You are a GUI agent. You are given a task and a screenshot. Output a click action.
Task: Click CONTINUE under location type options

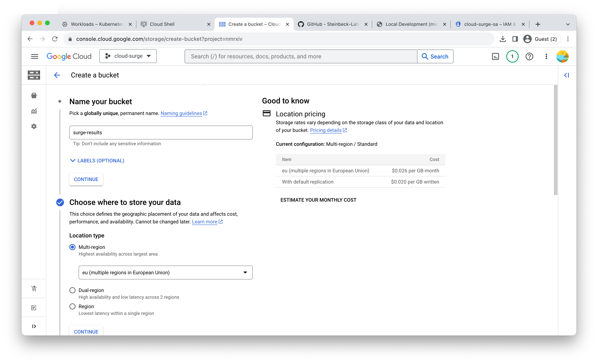[x=86, y=331]
